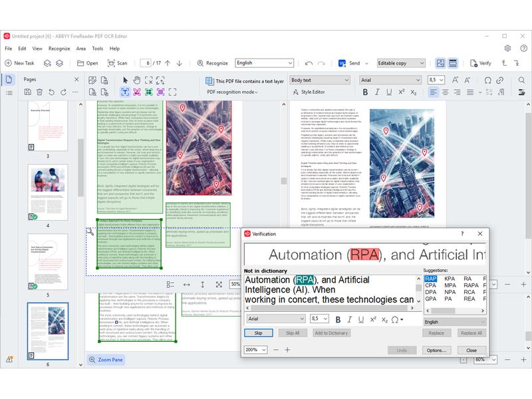Image resolution: width=532 pixels, height=399 pixels.
Task: Select page 5 thumbnail
Action: 47,261
